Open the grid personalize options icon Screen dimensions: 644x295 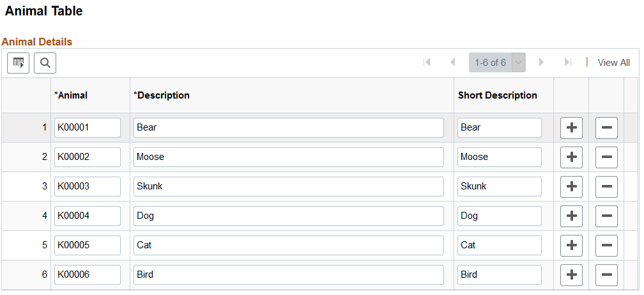coord(19,63)
